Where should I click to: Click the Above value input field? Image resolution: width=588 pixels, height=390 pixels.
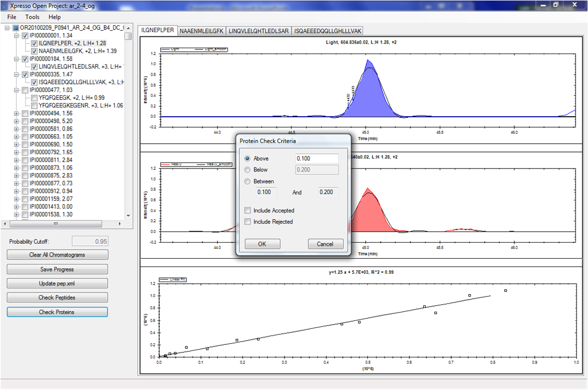tap(317, 159)
